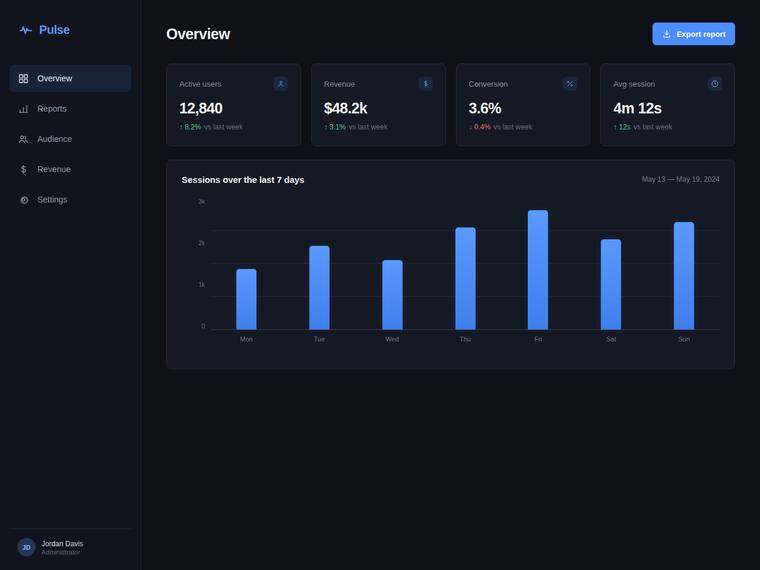Click the dollar icon on Revenue card
760x570 pixels.
click(426, 84)
